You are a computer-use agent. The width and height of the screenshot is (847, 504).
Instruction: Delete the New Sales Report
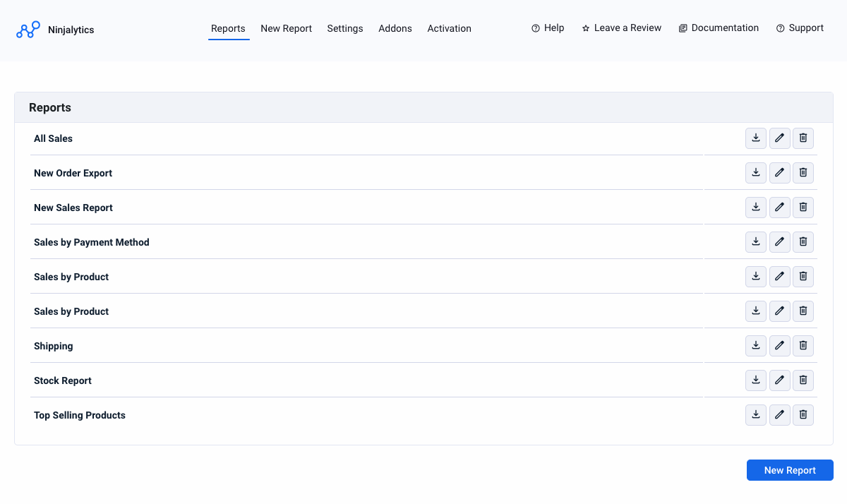[803, 207]
